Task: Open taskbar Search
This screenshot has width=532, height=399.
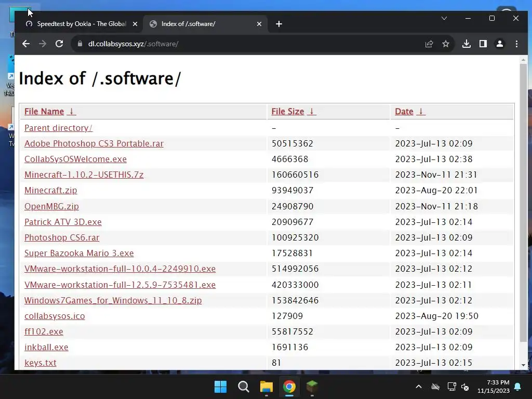Action: pyautogui.click(x=243, y=387)
